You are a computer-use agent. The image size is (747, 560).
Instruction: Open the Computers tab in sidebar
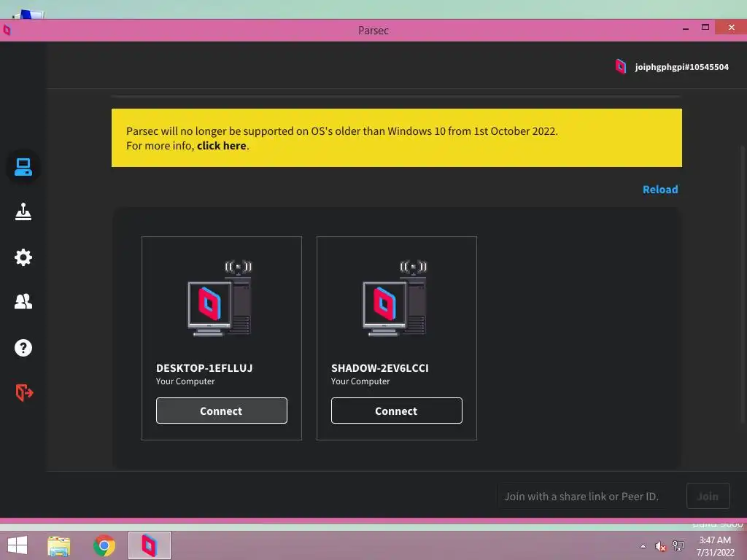point(23,167)
